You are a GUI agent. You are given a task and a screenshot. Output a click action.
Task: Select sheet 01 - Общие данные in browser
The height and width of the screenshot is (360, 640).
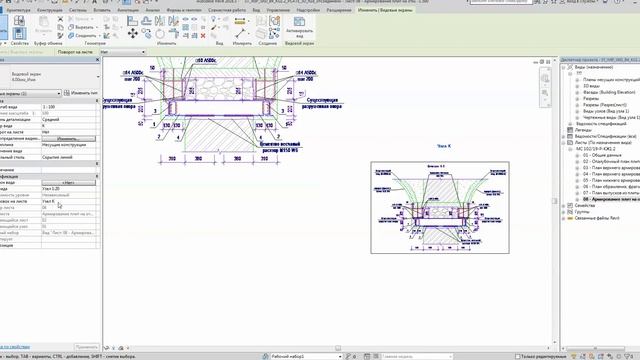[x=602, y=155]
